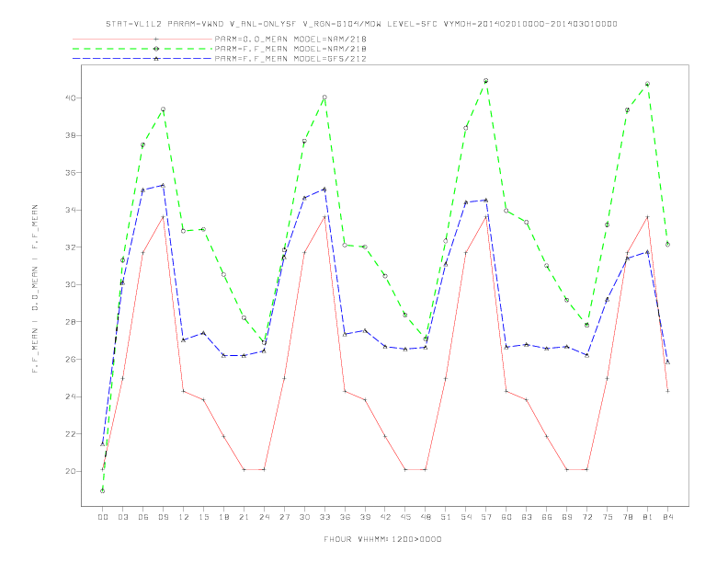The image size is (728, 563).
Task: Click x-axis tick label 42
Action: (385, 517)
